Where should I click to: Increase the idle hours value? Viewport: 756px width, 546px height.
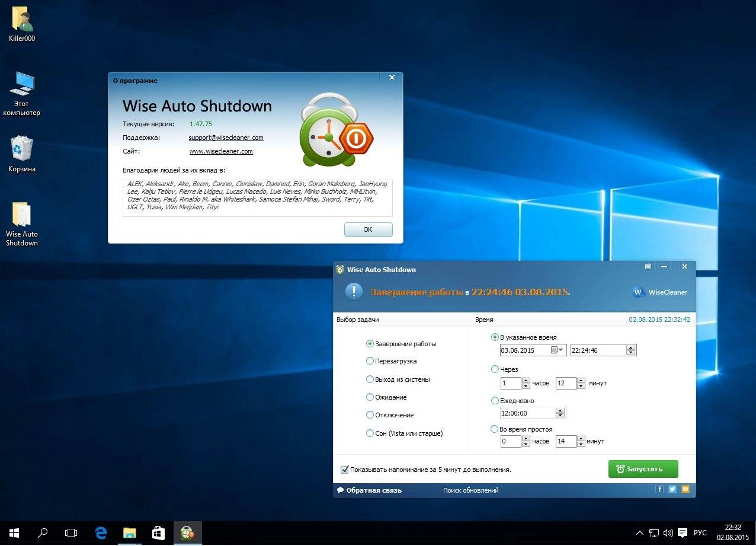point(526,439)
